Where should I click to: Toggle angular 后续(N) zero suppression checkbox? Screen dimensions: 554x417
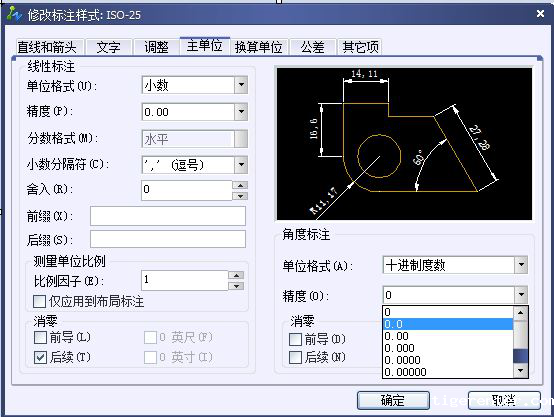[295, 357]
